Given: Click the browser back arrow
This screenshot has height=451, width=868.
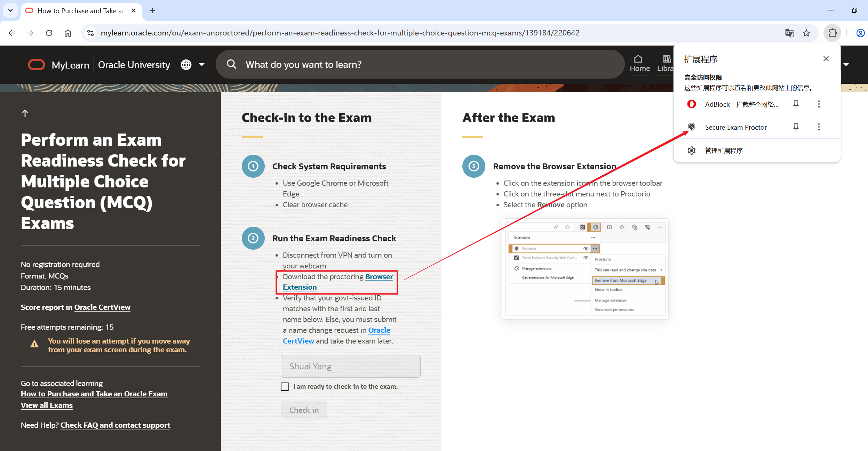Looking at the screenshot, I should (x=11, y=33).
